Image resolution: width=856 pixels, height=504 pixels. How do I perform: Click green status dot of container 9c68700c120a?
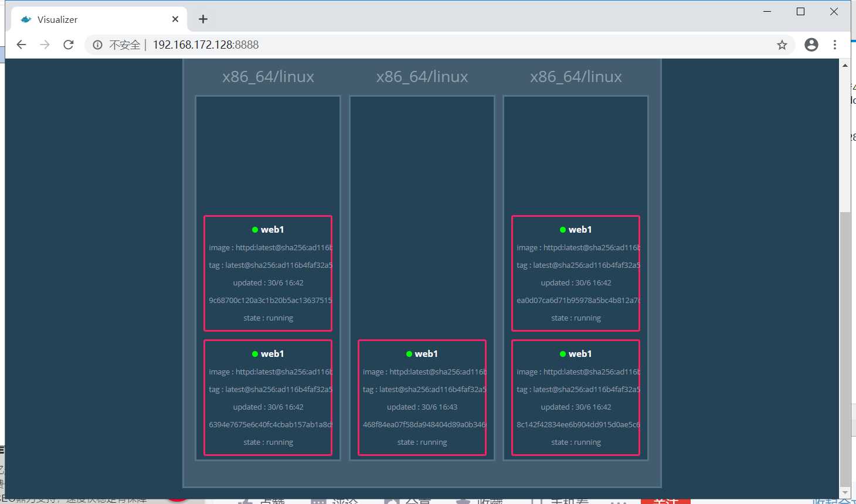[255, 230]
